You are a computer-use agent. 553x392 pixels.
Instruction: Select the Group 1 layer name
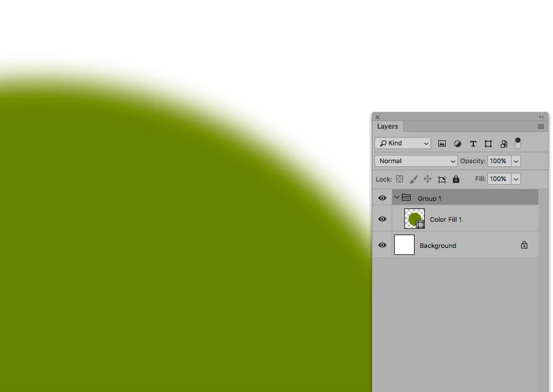pos(429,198)
